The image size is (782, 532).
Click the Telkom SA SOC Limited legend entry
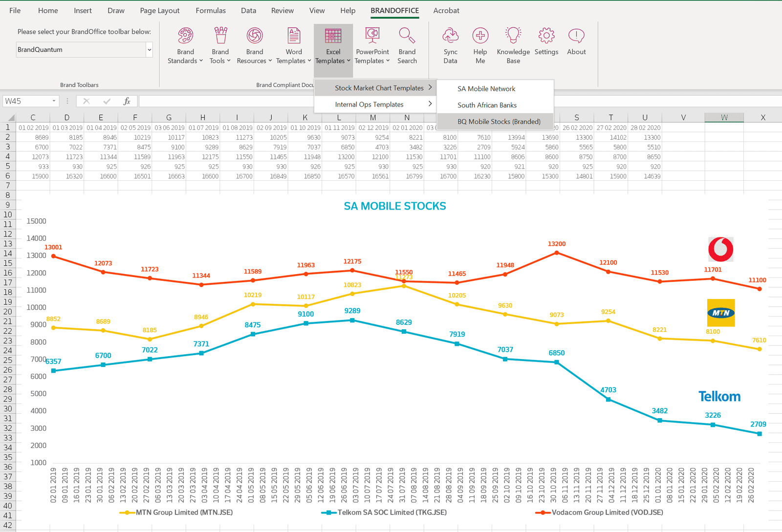[384, 512]
